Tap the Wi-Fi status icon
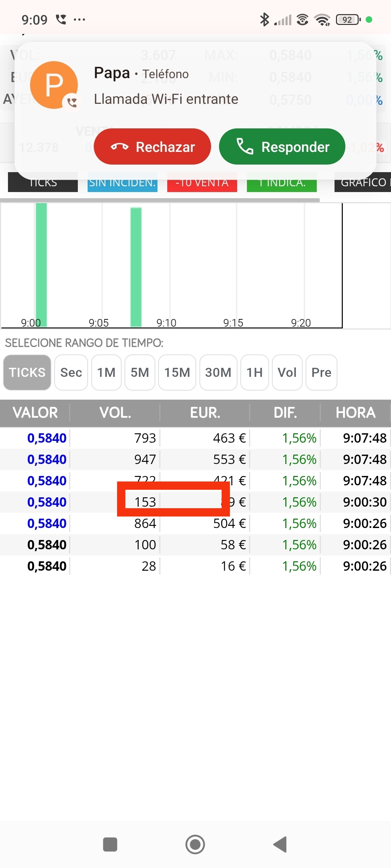The height and width of the screenshot is (868, 391). tap(322, 20)
